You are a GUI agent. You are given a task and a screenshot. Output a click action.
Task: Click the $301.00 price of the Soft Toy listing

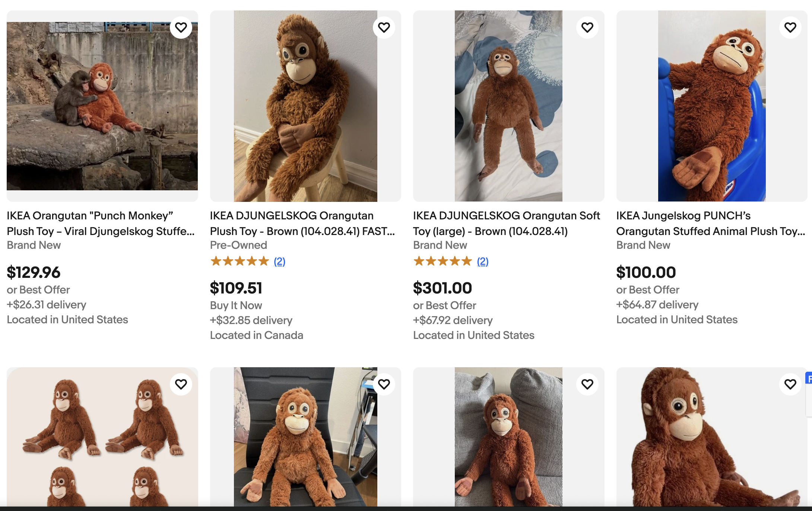(443, 288)
